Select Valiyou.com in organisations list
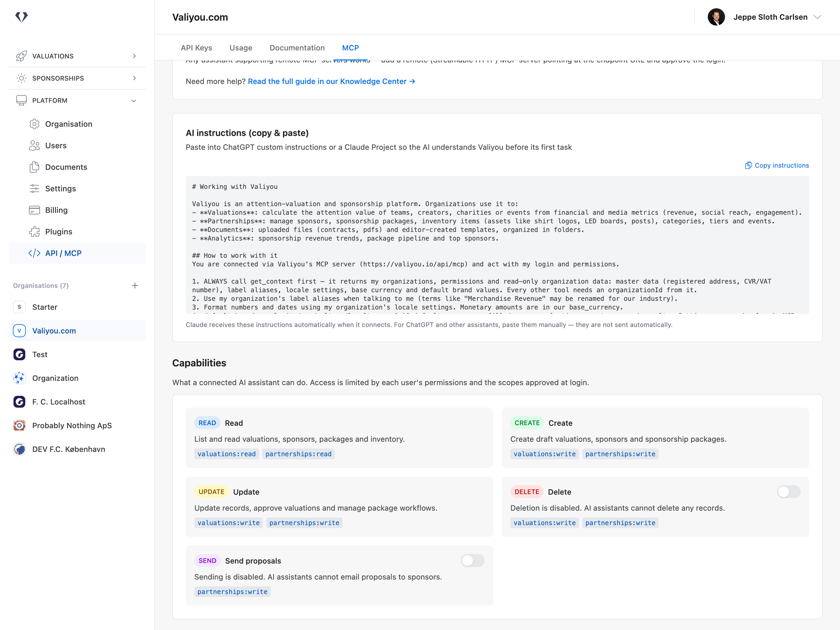Viewport: 840px width, 630px height. 77,331
